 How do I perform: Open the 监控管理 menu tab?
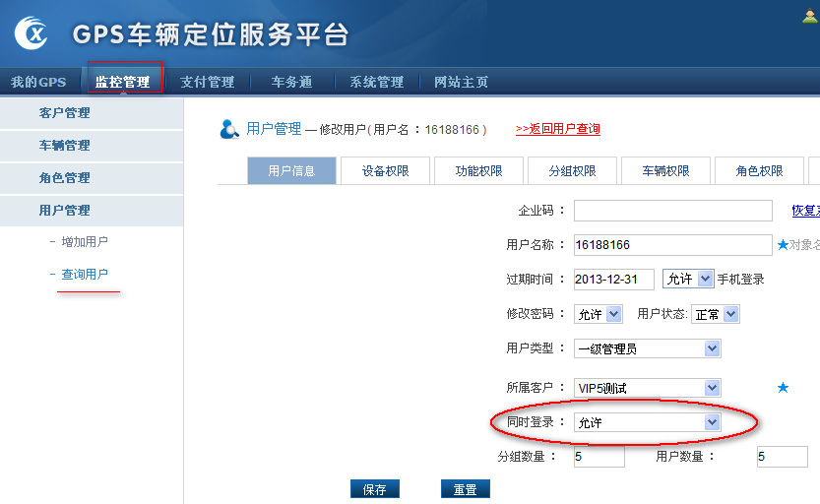pos(123,82)
